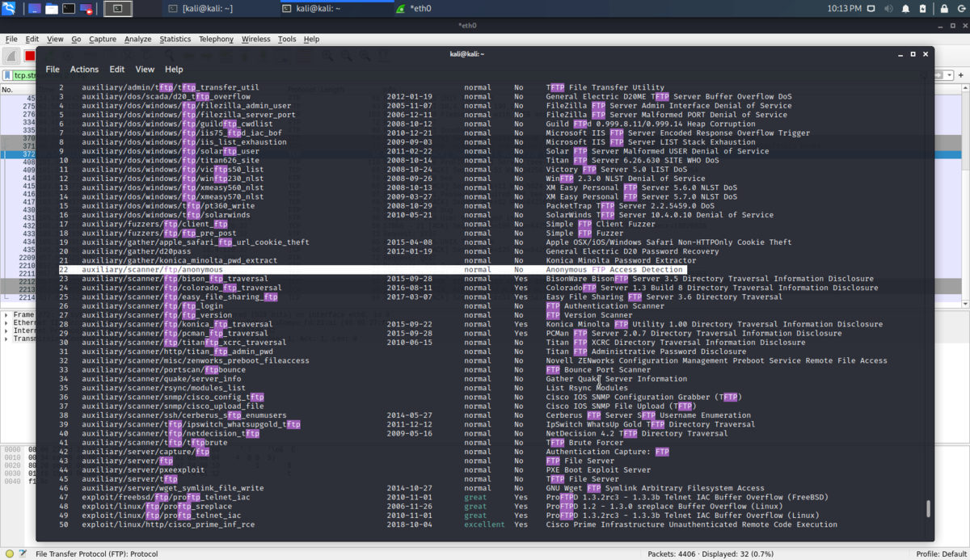Open the notifications bell icon
970x560 pixels.
(906, 9)
